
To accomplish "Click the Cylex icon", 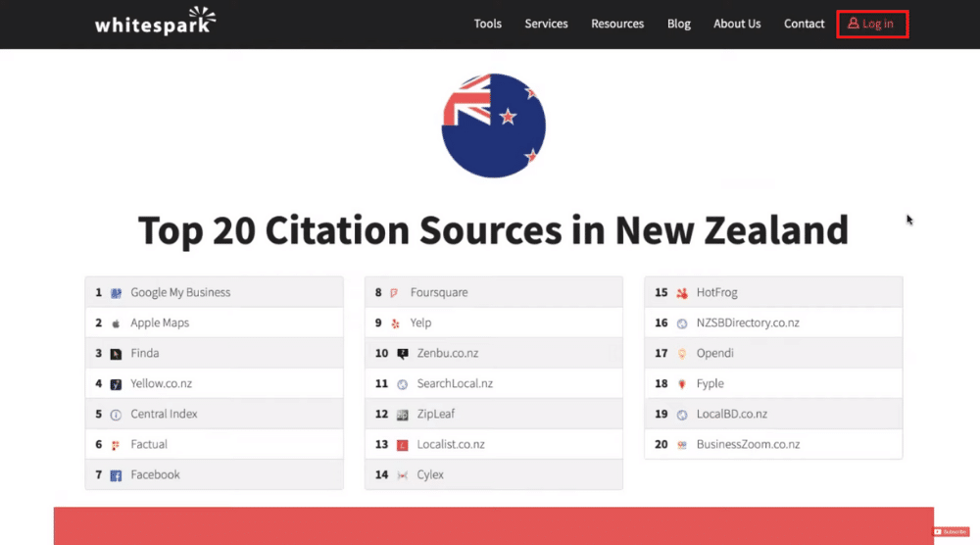I will tap(403, 475).
